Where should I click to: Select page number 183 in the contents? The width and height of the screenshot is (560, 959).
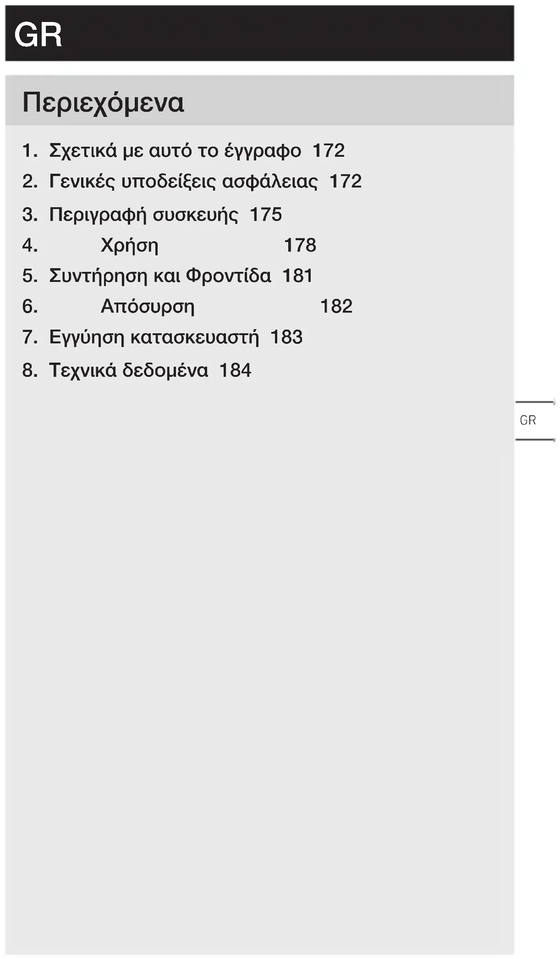click(286, 337)
